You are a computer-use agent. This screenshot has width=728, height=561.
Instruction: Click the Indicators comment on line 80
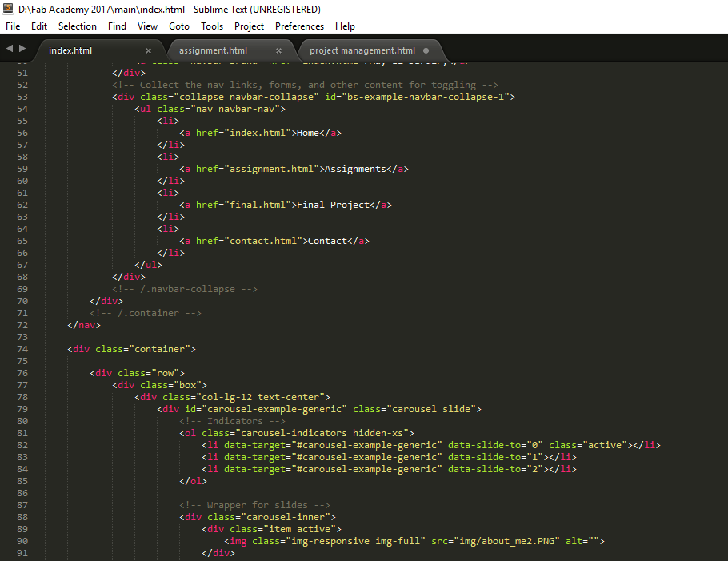[x=233, y=421]
